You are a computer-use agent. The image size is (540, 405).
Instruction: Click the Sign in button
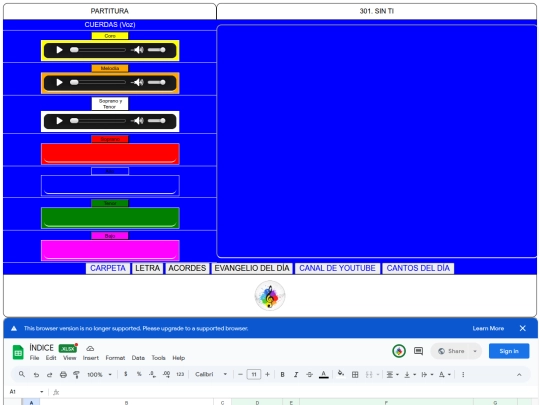pos(509,351)
